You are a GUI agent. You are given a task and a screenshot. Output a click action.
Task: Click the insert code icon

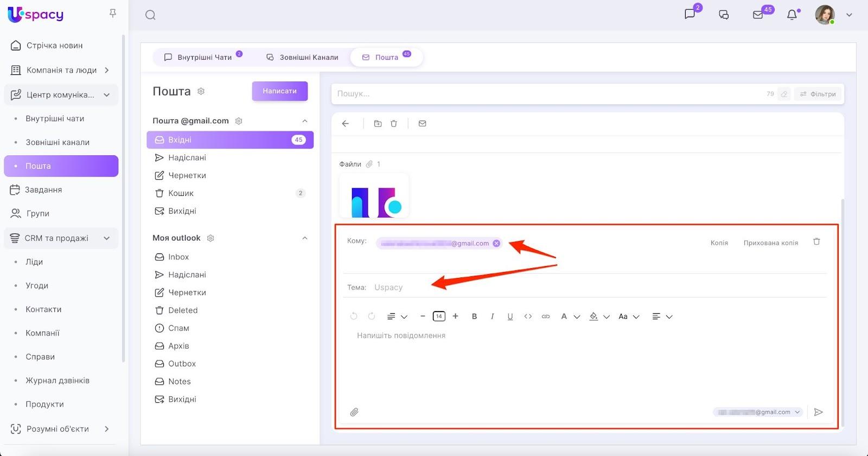[528, 316]
